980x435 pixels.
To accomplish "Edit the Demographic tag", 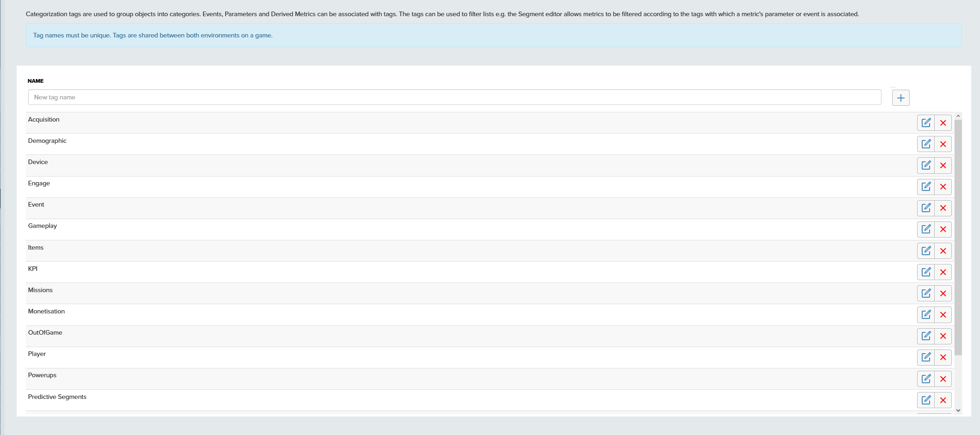I will (x=926, y=144).
